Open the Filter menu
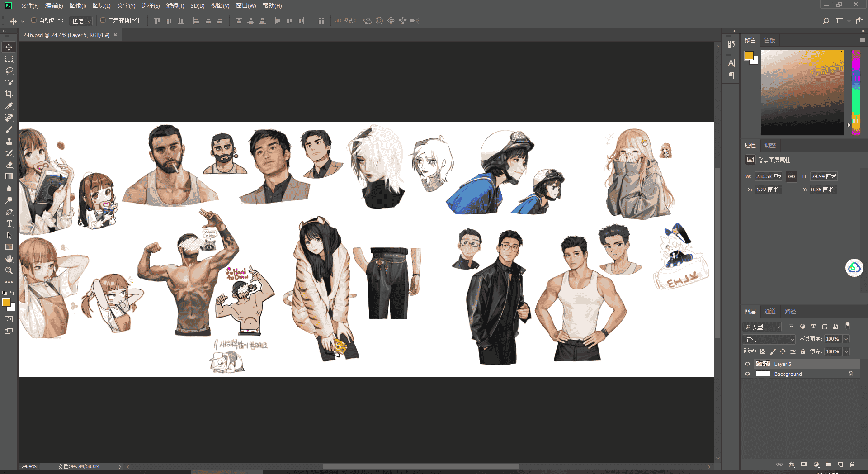The width and height of the screenshot is (868, 474). click(175, 6)
